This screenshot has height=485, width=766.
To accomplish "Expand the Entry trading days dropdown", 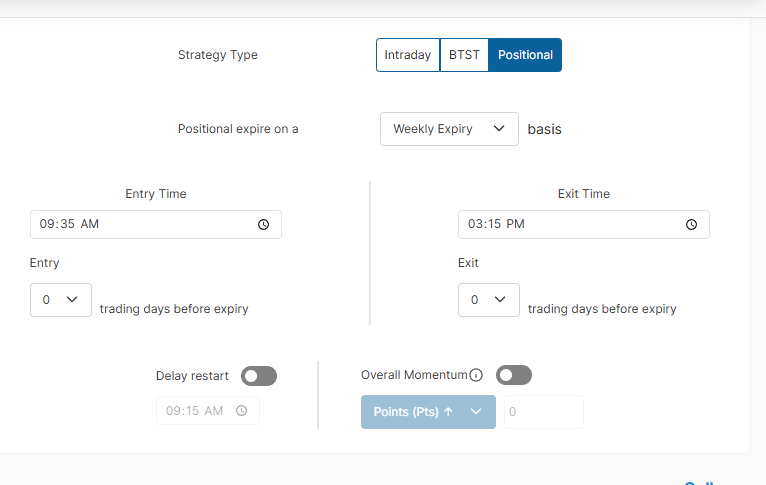I will tap(61, 300).
